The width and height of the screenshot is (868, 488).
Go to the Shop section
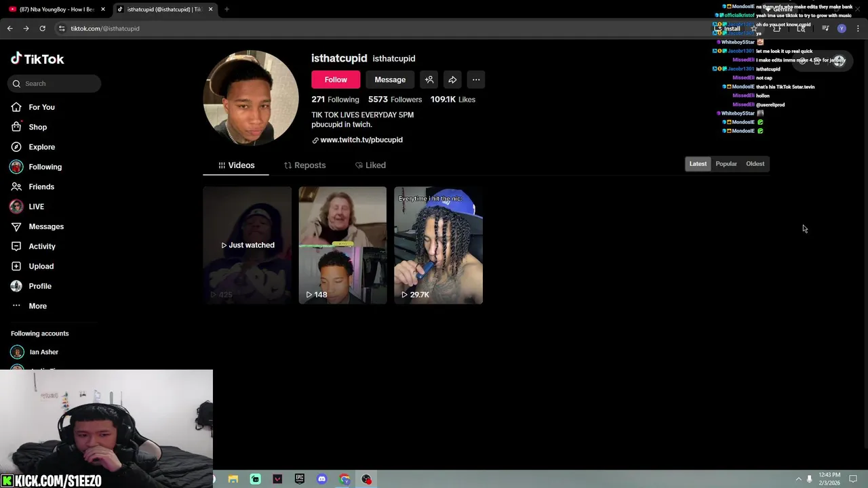click(x=37, y=127)
